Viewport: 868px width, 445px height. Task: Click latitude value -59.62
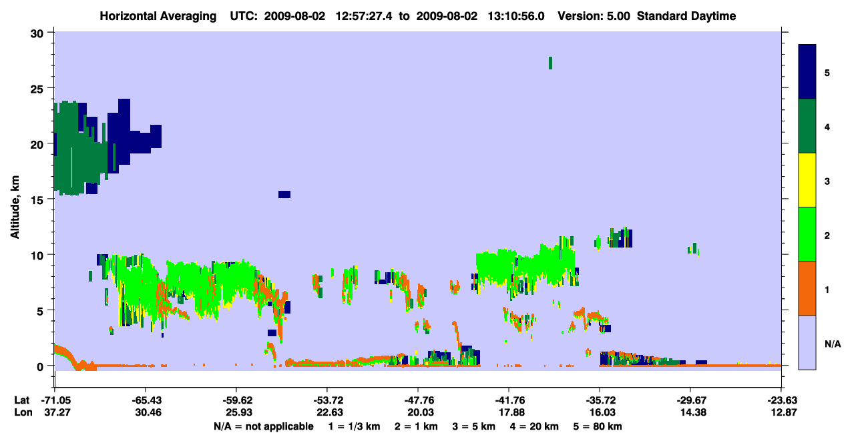(x=236, y=400)
